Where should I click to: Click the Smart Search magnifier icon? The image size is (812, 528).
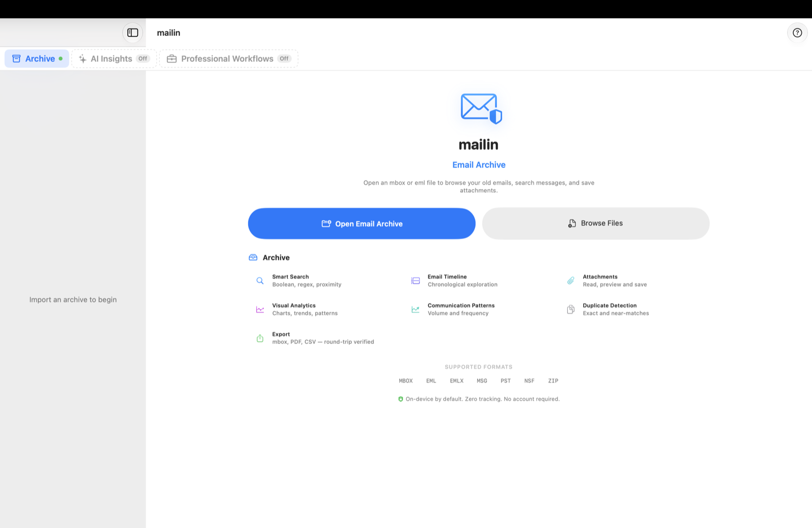click(x=260, y=281)
